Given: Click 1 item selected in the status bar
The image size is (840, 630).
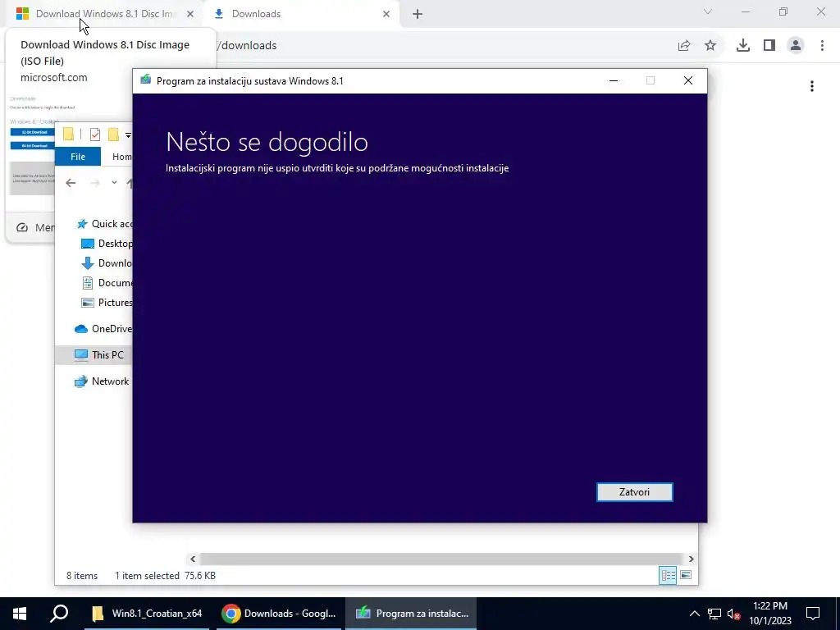Looking at the screenshot, I should coord(147,575).
